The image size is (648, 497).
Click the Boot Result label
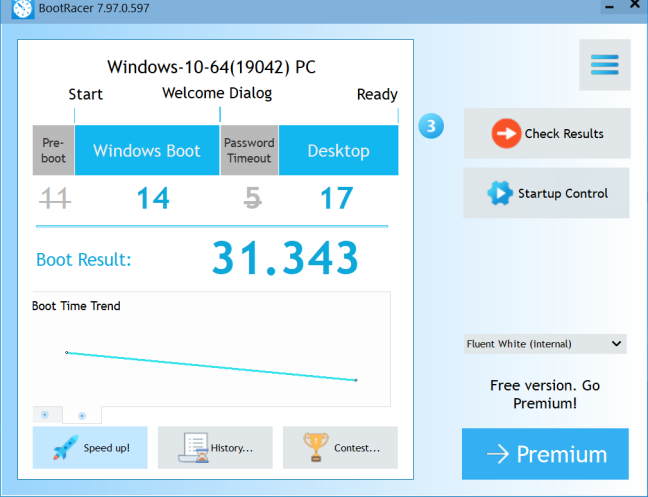point(84,259)
